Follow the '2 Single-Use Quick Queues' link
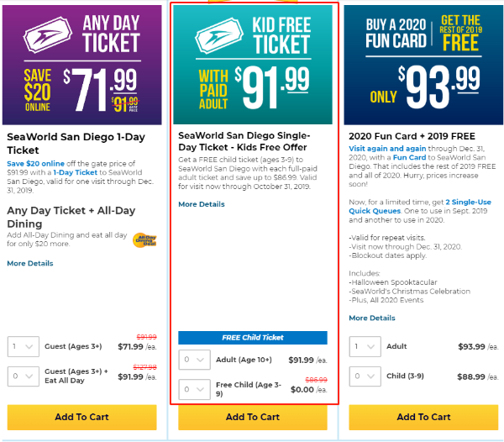This screenshot has height=442, width=504. point(420,207)
